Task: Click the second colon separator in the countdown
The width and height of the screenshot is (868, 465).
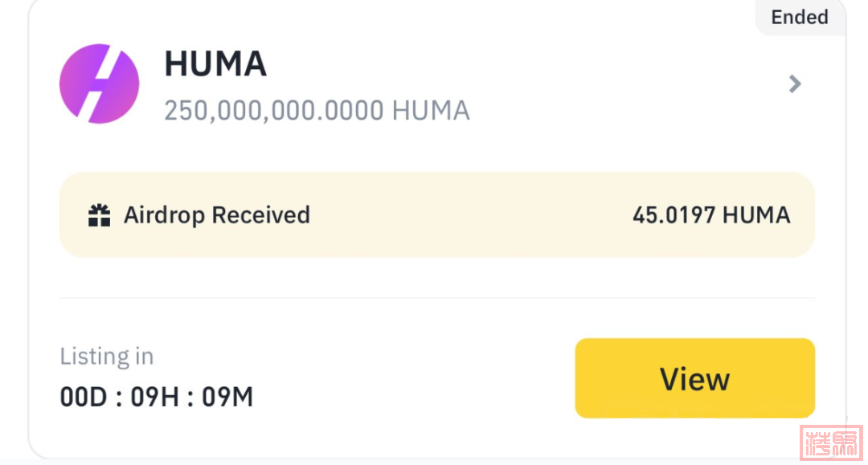Action: (189, 397)
